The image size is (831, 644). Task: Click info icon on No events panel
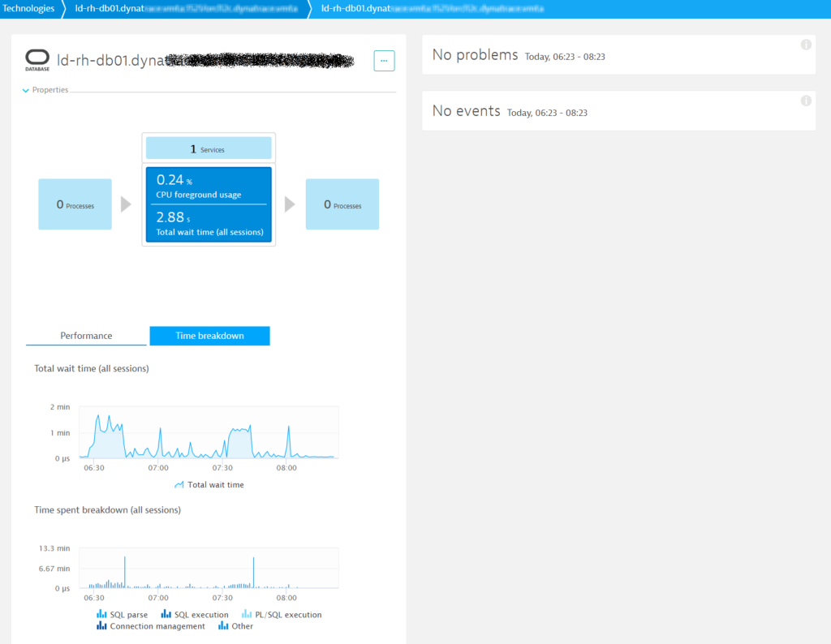(x=806, y=101)
